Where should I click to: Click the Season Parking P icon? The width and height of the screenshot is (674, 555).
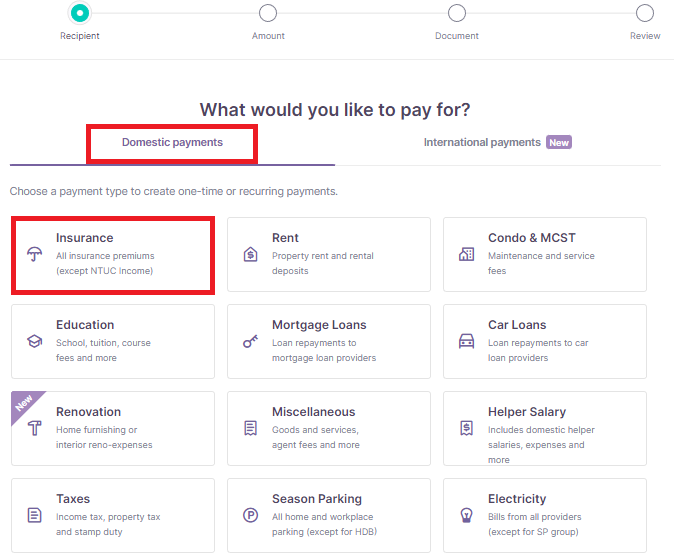point(251,515)
